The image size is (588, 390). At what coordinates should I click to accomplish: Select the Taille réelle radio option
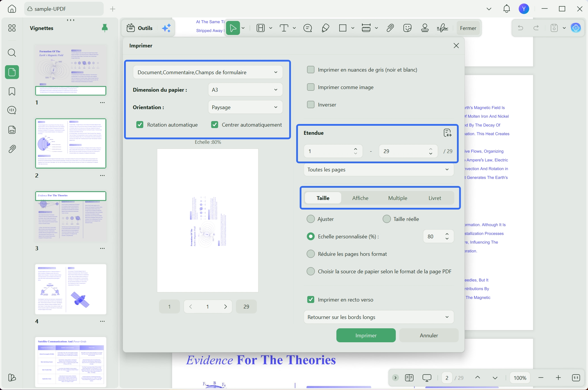(387, 219)
